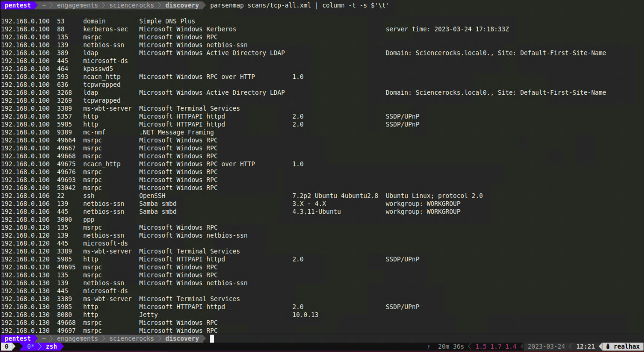Select the zsh window tab in tmux
Image resolution: width=644 pixels, height=352 pixels.
click(x=51, y=346)
